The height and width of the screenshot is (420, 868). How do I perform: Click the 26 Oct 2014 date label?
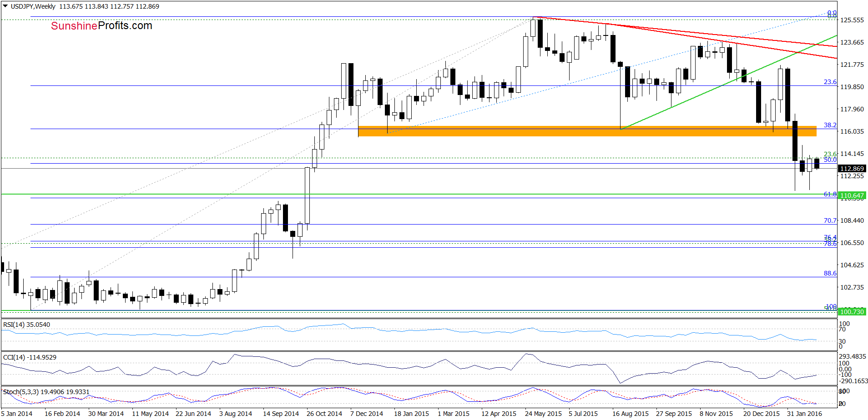324,414
